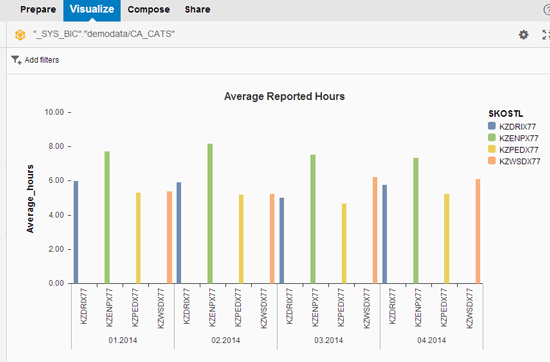The image size is (550, 362).
Task: Go to the Share tab
Action: coord(197,9)
